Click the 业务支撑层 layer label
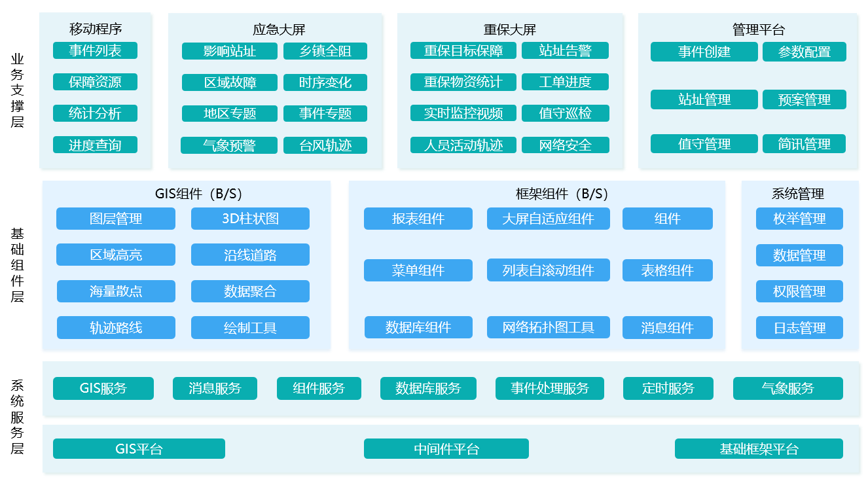Screen dimensions: 868x483 (x=17, y=90)
